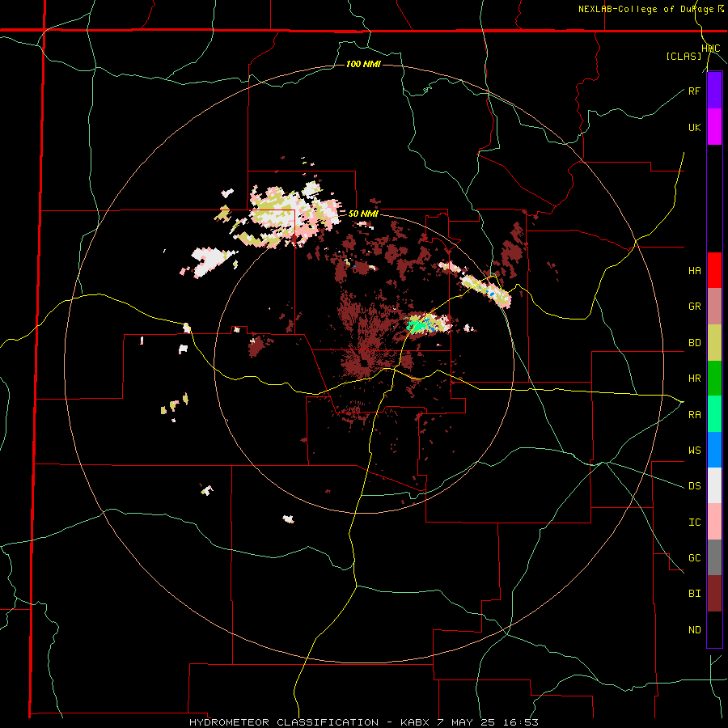Click the RA legend label

[694, 415]
